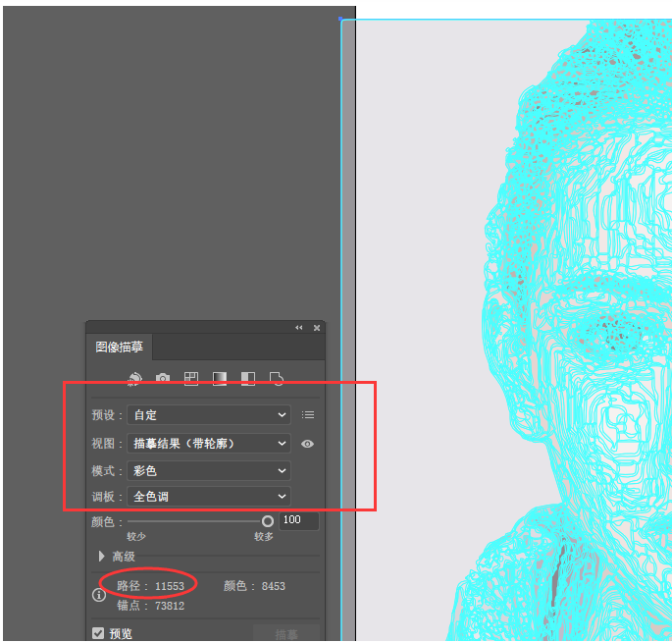Click the info icon beside path statistics

(99, 595)
